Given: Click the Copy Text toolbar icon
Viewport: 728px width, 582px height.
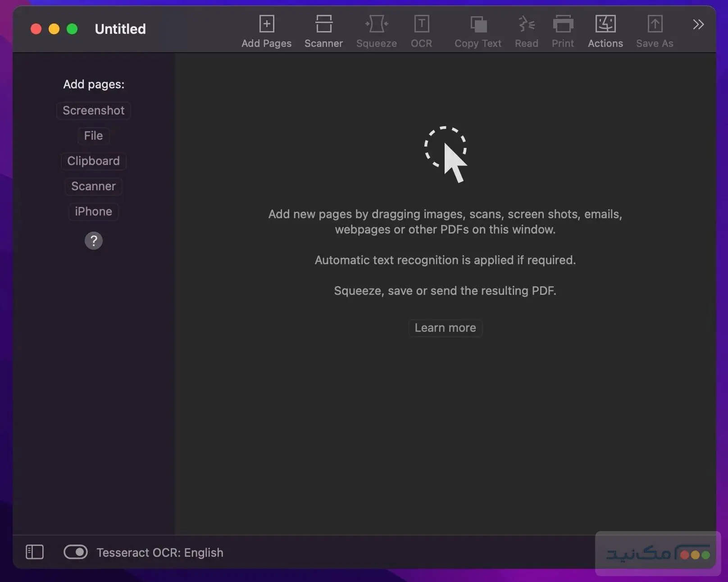Looking at the screenshot, I should point(478,24).
